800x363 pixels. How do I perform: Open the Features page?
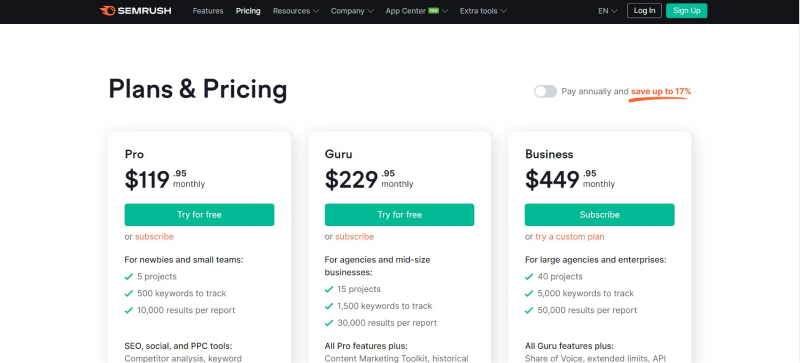[208, 11]
